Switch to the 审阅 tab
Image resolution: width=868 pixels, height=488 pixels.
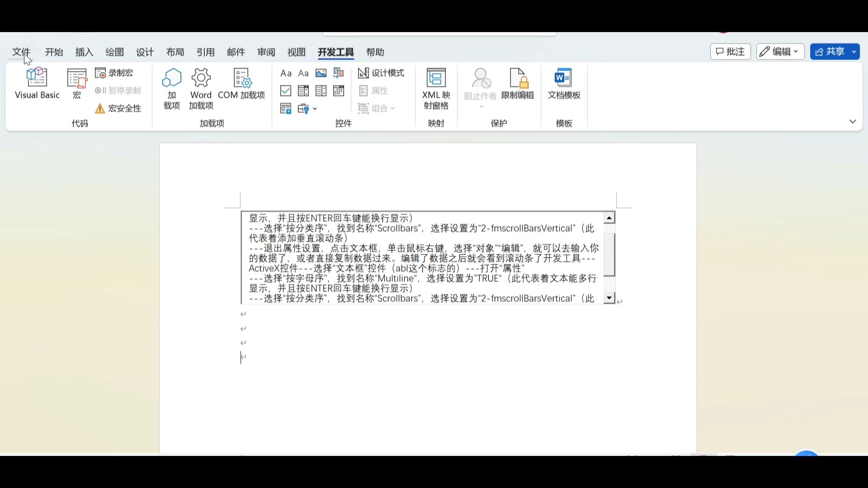click(266, 52)
